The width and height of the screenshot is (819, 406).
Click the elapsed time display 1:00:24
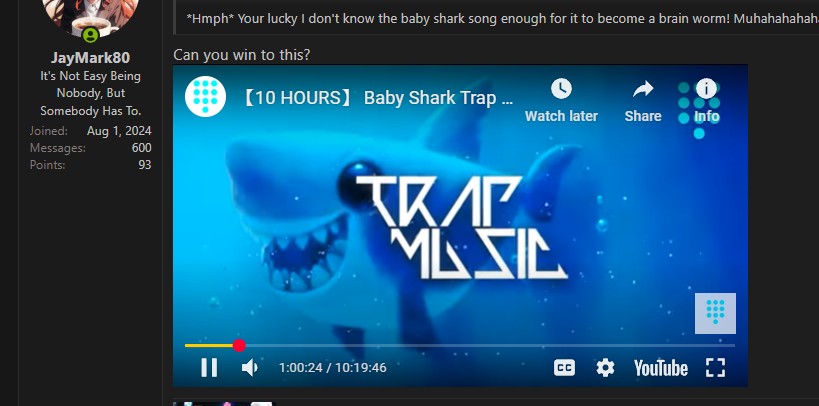click(x=301, y=367)
